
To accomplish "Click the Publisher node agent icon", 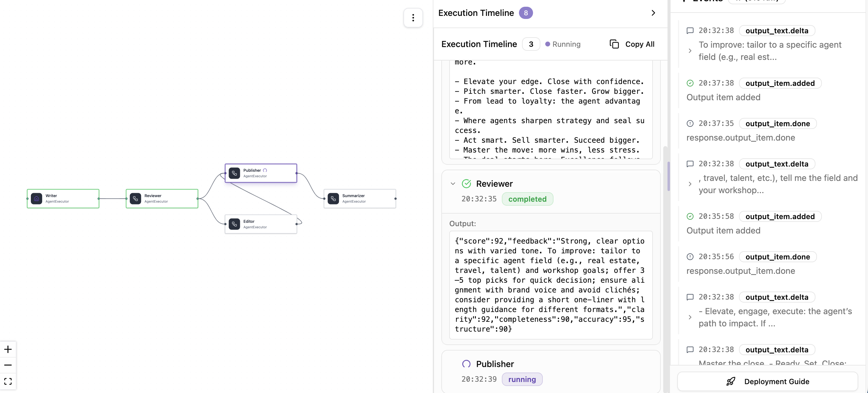I will pyautogui.click(x=234, y=173).
